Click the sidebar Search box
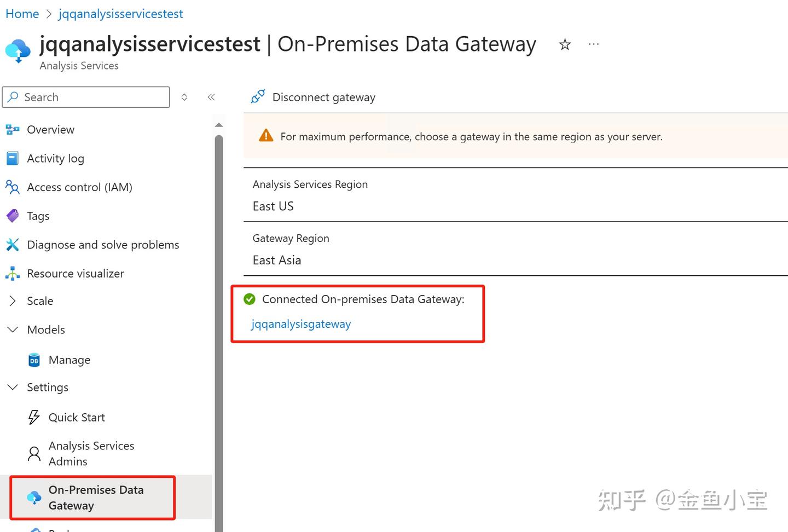 (x=86, y=97)
